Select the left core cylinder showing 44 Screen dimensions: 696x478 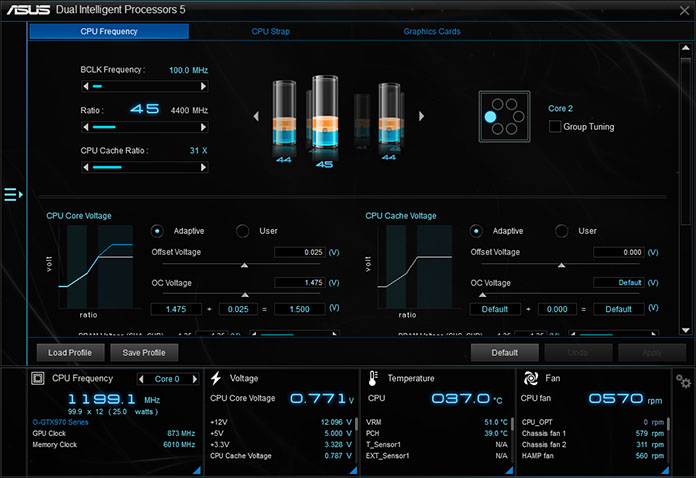pos(284,113)
